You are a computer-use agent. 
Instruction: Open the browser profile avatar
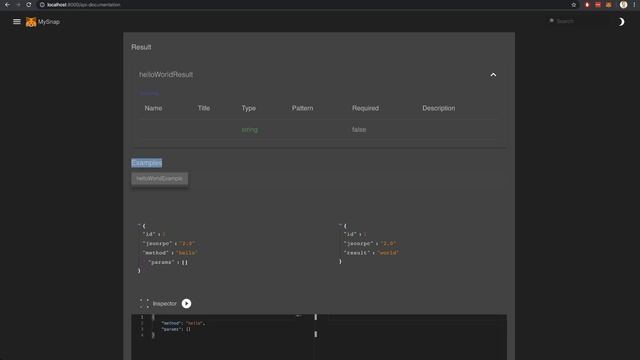pos(623,5)
